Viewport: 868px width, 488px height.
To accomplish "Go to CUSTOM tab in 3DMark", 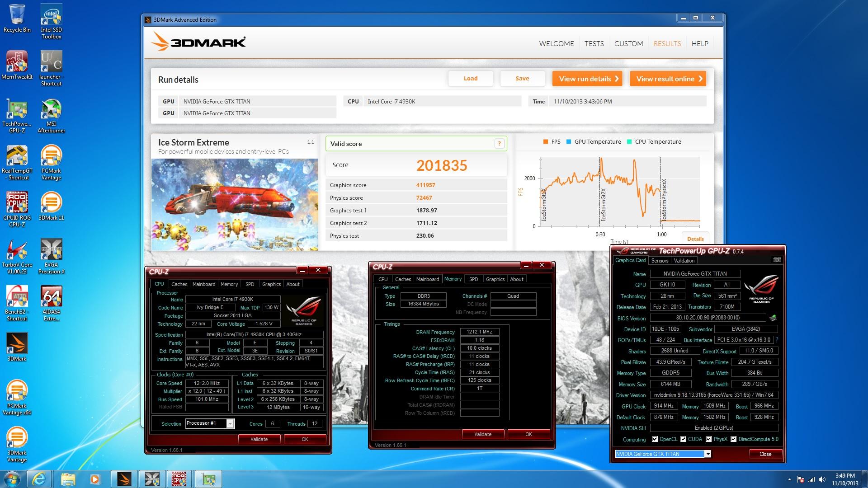I will point(628,44).
